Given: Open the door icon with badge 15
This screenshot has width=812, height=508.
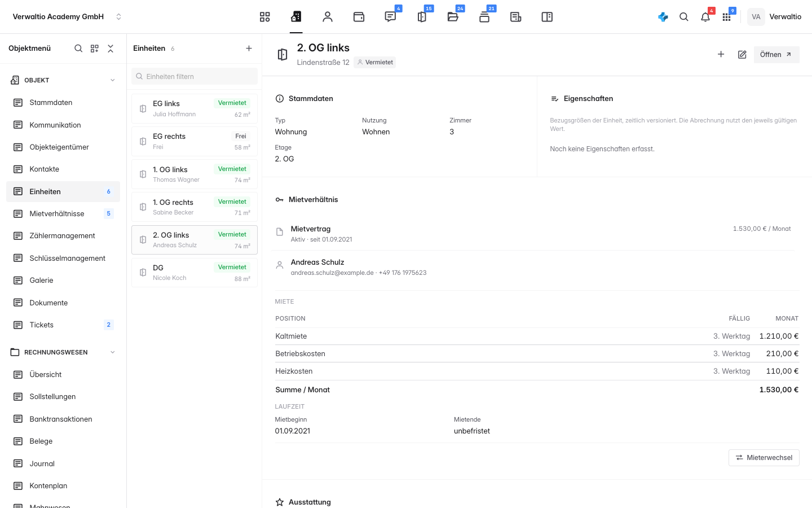Looking at the screenshot, I should [422, 17].
